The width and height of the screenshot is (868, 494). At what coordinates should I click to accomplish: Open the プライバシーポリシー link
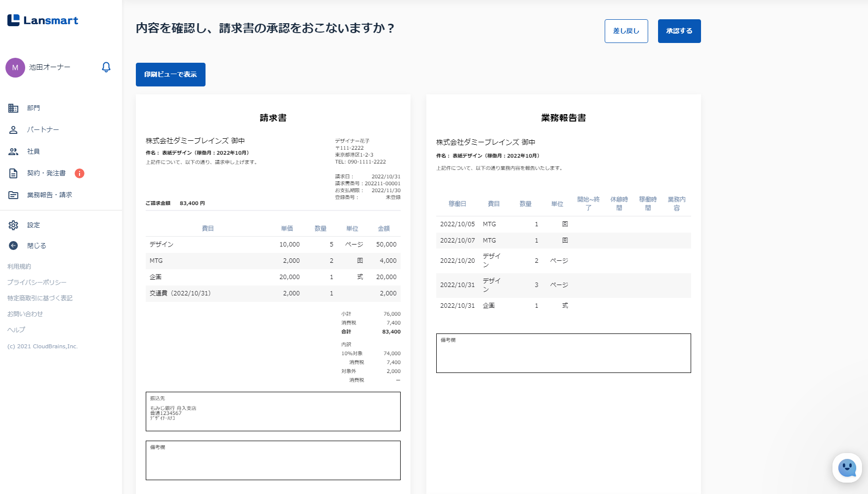click(37, 283)
